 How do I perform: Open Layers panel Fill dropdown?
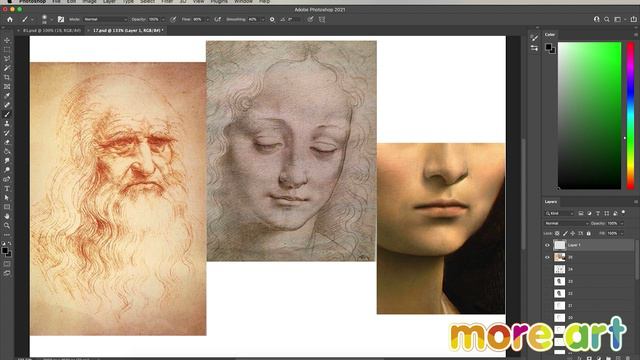point(622,233)
